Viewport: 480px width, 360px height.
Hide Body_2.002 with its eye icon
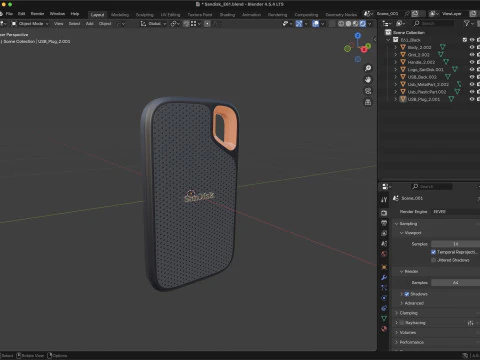[x=472, y=47]
